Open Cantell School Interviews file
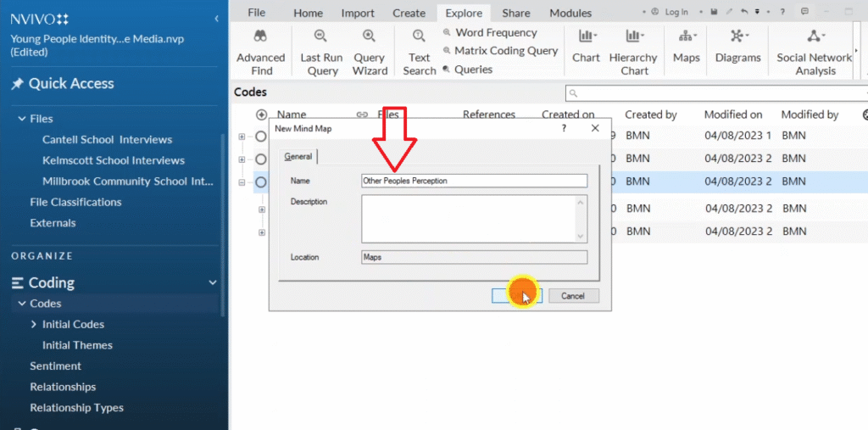 click(x=107, y=139)
